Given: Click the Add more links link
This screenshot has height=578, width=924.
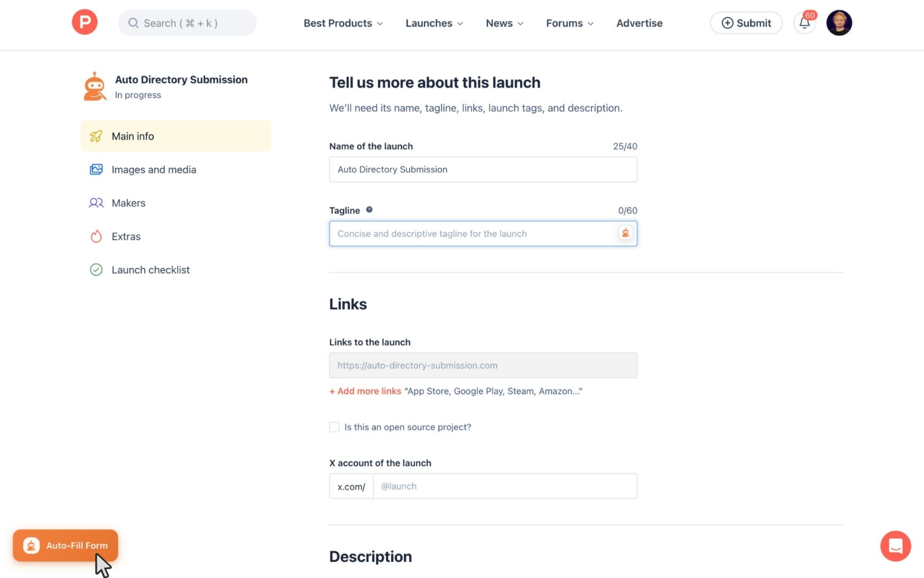Looking at the screenshot, I should coord(365,391).
